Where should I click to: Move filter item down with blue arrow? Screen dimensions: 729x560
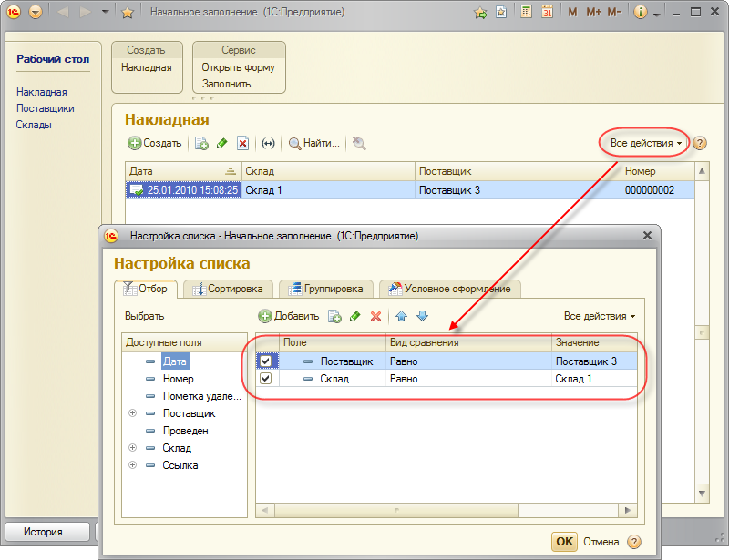coord(422,316)
